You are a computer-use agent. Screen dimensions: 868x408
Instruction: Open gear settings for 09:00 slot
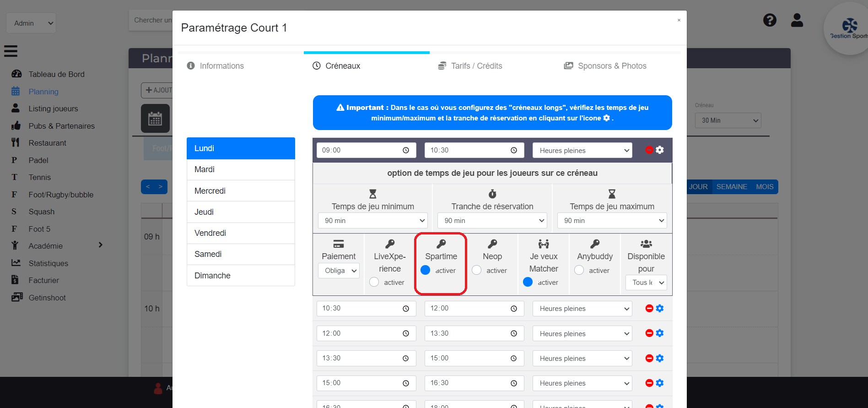point(660,150)
